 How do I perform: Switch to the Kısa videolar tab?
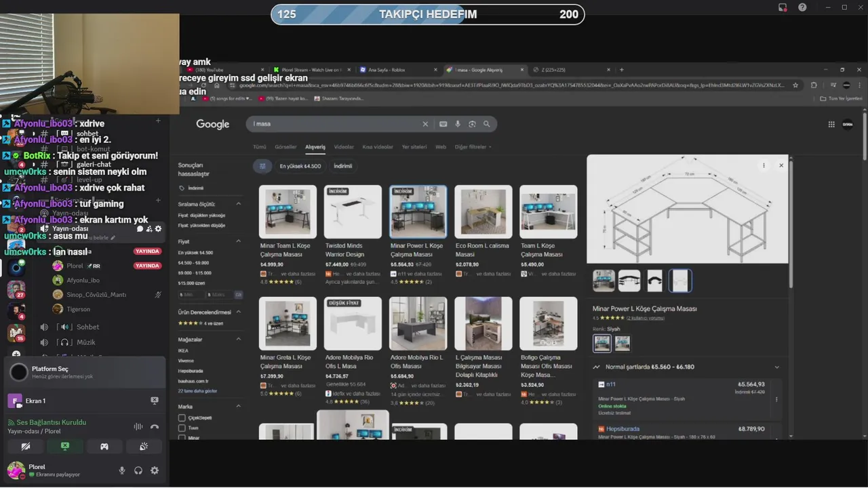coord(378,147)
